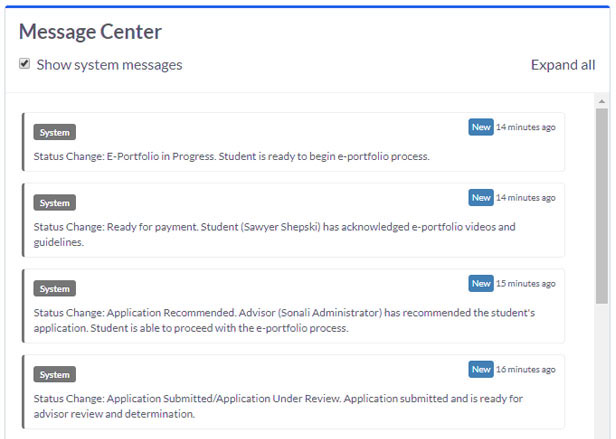Click the New badge on Application Recommended message
The width and height of the screenshot is (616, 439).
pyautogui.click(x=481, y=283)
